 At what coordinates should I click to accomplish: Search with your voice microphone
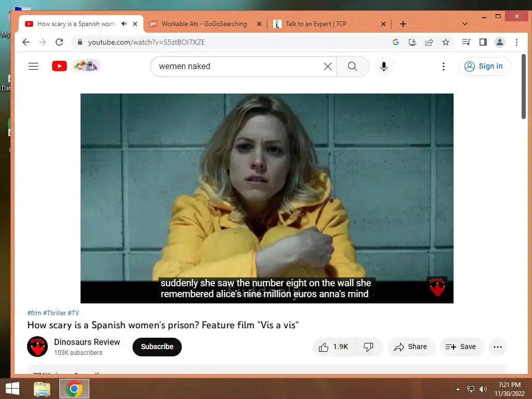[384, 66]
